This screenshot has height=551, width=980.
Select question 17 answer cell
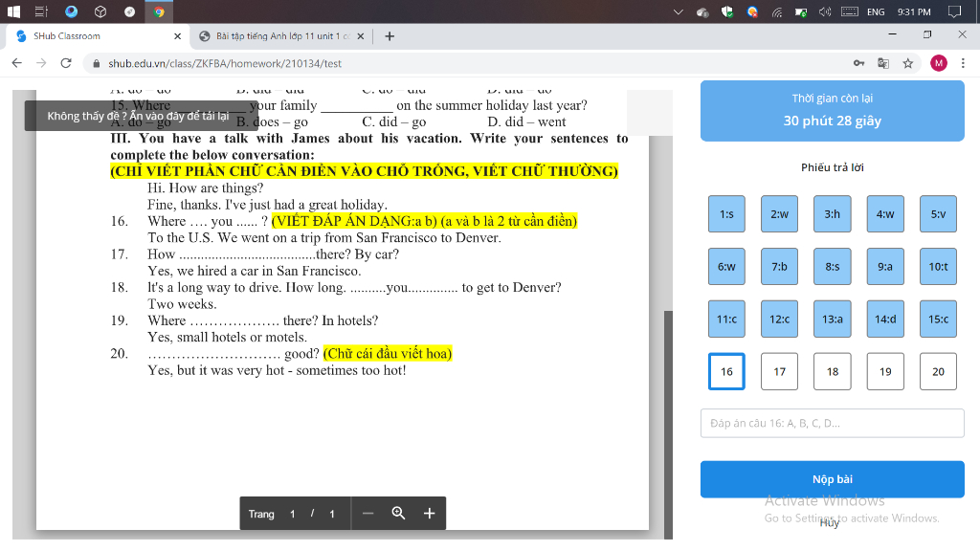point(779,372)
